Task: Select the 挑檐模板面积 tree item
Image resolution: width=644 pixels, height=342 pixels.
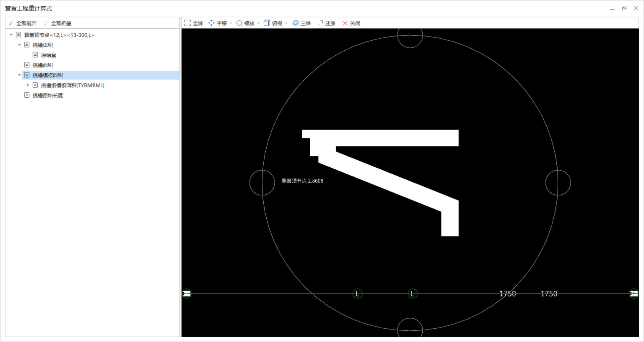Action: click(48, 75)
